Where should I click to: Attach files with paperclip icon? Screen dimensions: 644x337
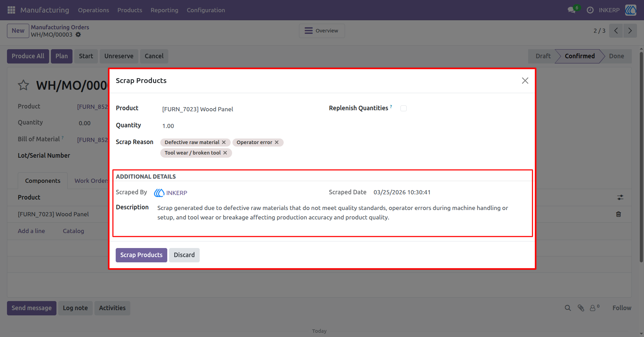(x=581, y=308)
